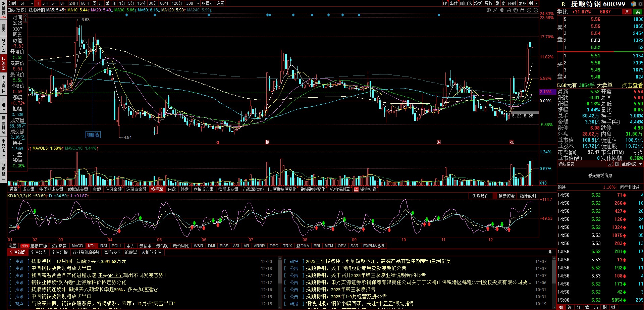This screenshot has height=310, width=644.
Task: Toggle 均线 moving average display
Action: 478,3
